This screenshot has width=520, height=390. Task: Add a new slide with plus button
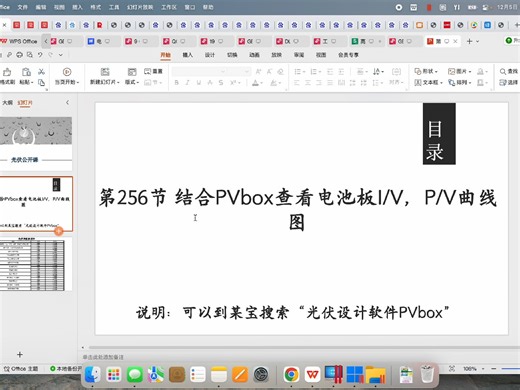(20, 354)
